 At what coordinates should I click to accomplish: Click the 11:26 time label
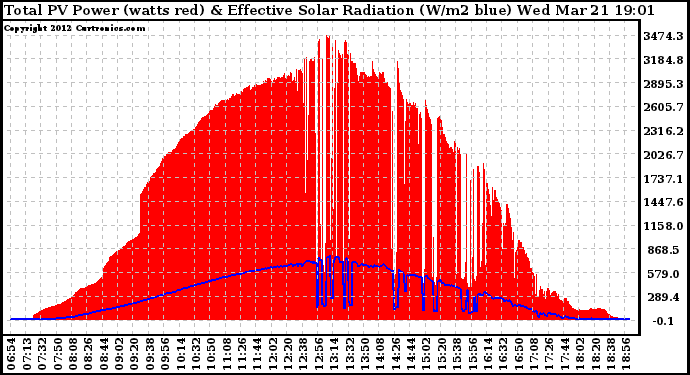(x=242, y=354)
